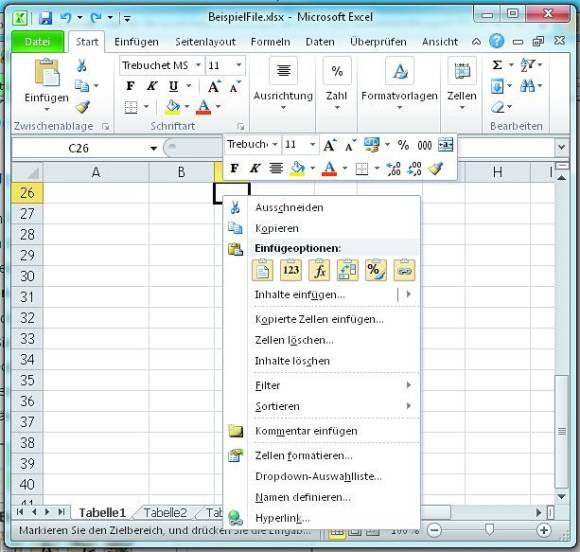Click the paste Values 123 icon
Screen dimensions: 580x552
[291, 270]
